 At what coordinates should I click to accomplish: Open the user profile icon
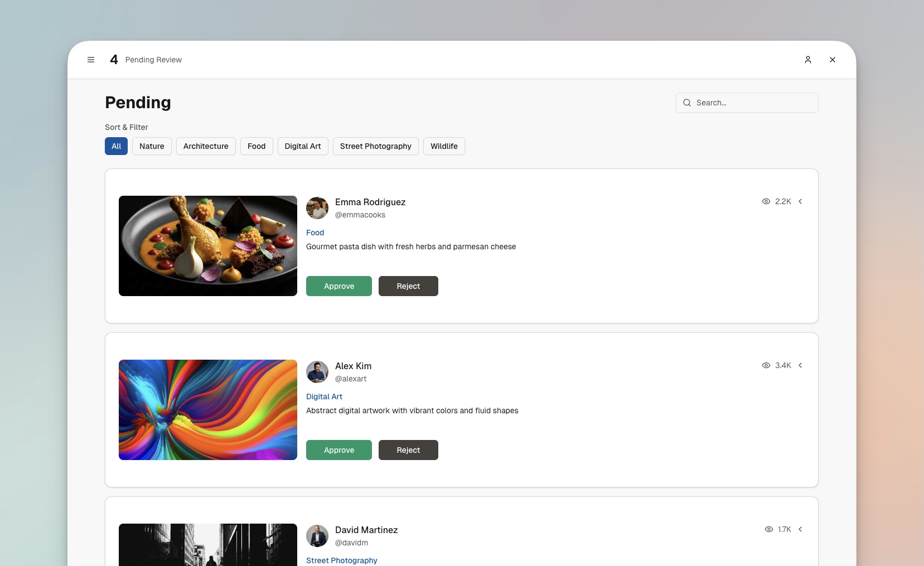807,60
